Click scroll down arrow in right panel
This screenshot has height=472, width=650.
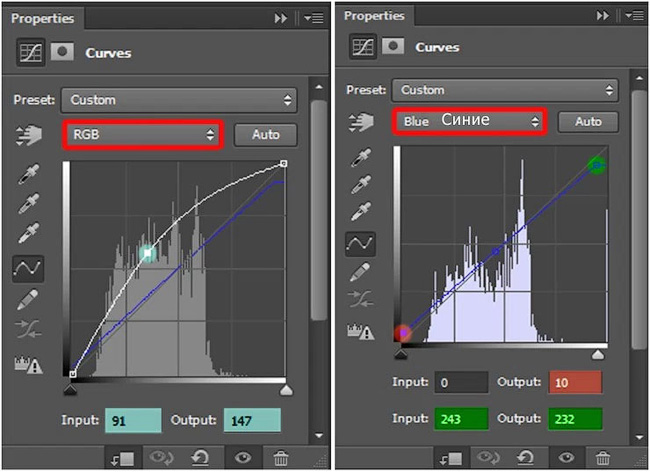point(638,437)
